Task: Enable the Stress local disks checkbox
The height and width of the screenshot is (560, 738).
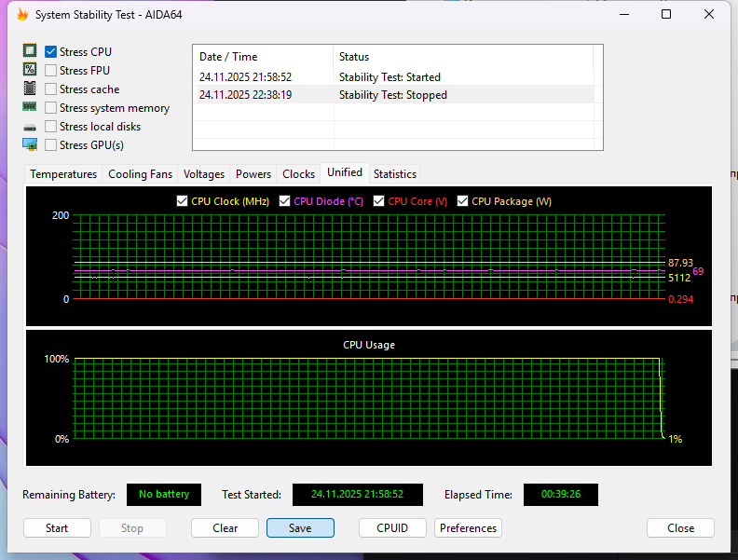Action: click(51, 127)
